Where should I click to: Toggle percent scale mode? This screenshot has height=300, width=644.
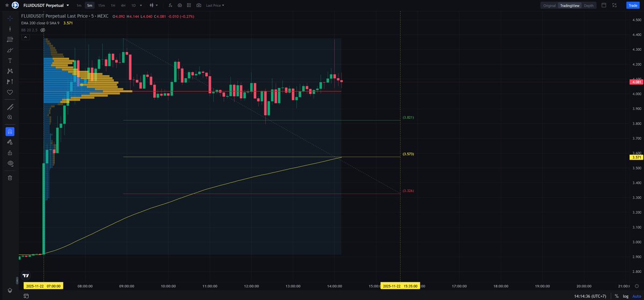tap(618, 296)
